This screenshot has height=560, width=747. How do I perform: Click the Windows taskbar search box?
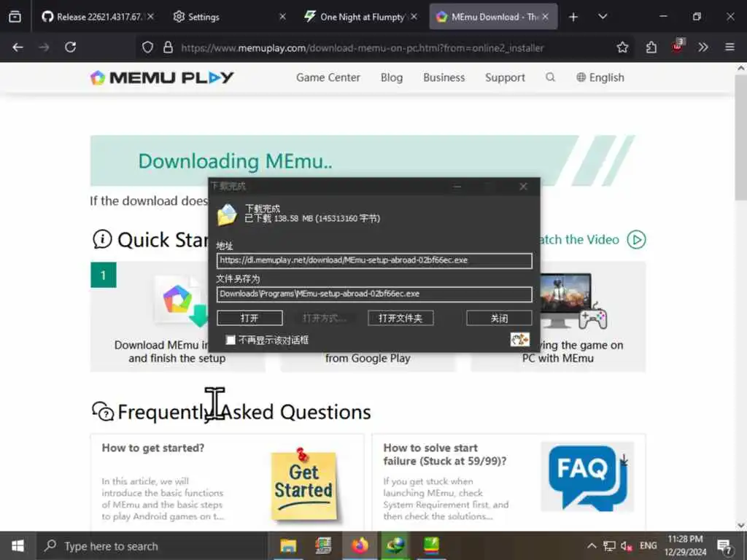[x=152, y=546]
